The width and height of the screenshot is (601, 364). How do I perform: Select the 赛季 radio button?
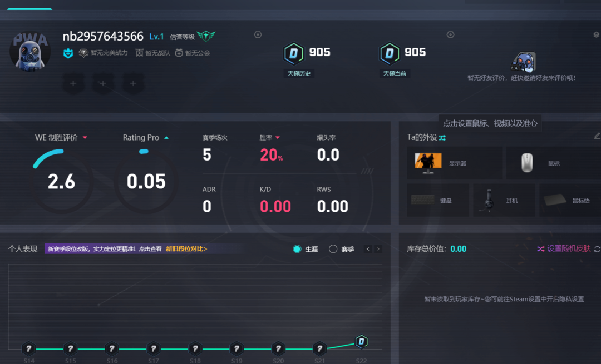(x=333, y=249)
